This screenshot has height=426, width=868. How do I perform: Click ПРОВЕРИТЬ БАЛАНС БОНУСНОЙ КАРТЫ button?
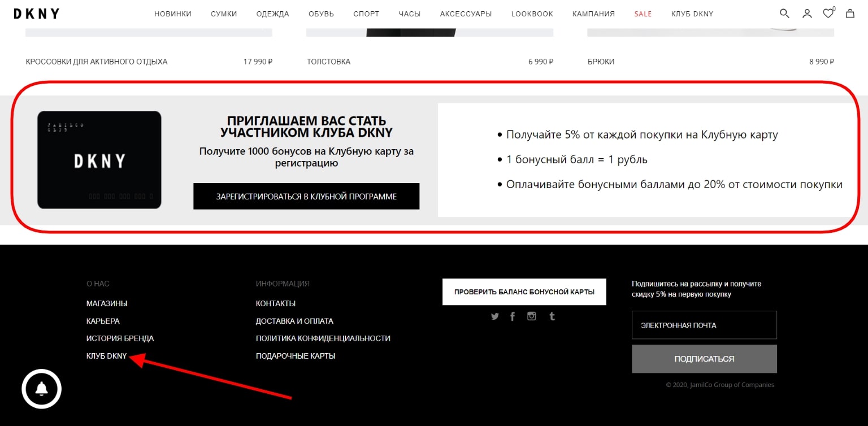click(524, 292)
